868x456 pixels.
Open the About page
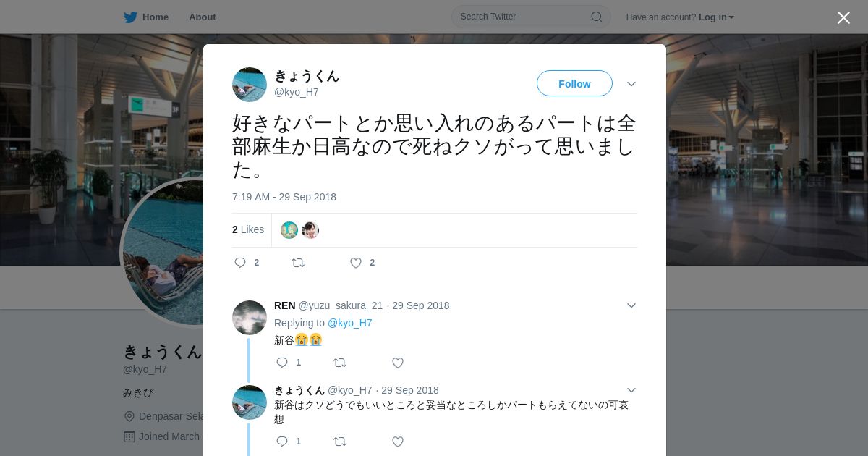pos(203,17)
